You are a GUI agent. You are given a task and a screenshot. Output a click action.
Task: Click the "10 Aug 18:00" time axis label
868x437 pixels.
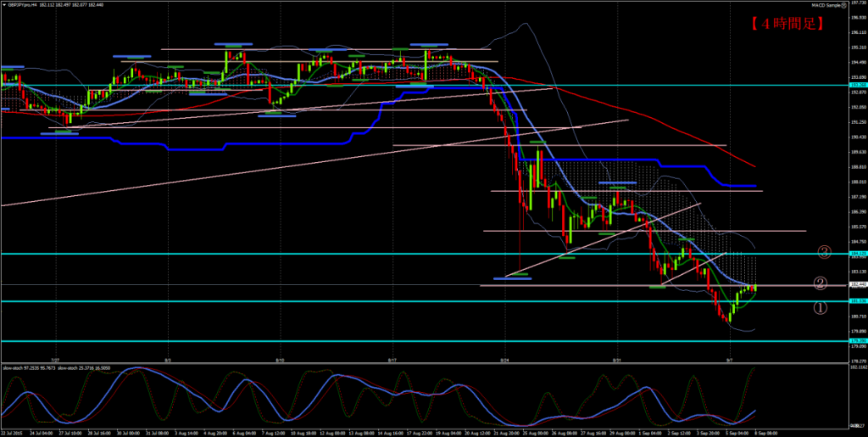(x=303, y=433)
